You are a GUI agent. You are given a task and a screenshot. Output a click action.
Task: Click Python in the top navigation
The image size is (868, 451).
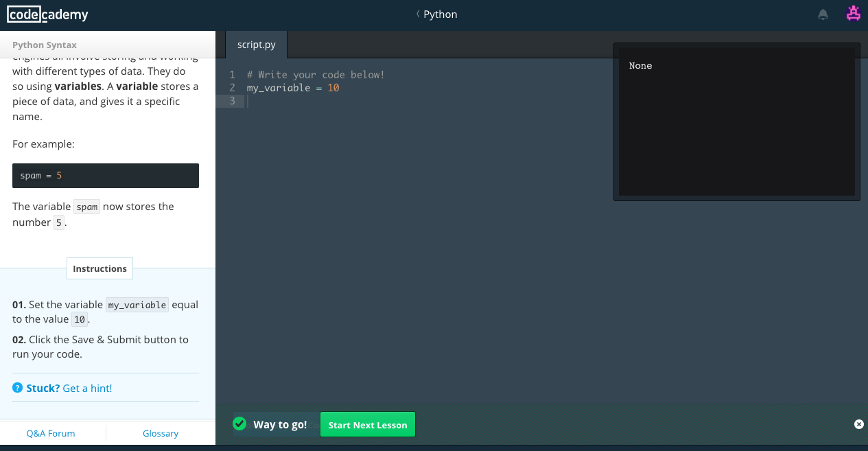coord(439,14)
